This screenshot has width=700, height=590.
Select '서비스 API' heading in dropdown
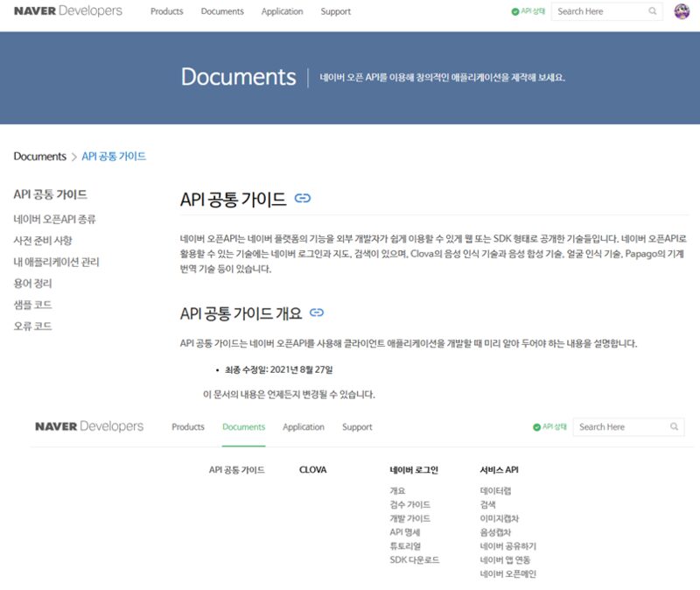pos(499,470)
